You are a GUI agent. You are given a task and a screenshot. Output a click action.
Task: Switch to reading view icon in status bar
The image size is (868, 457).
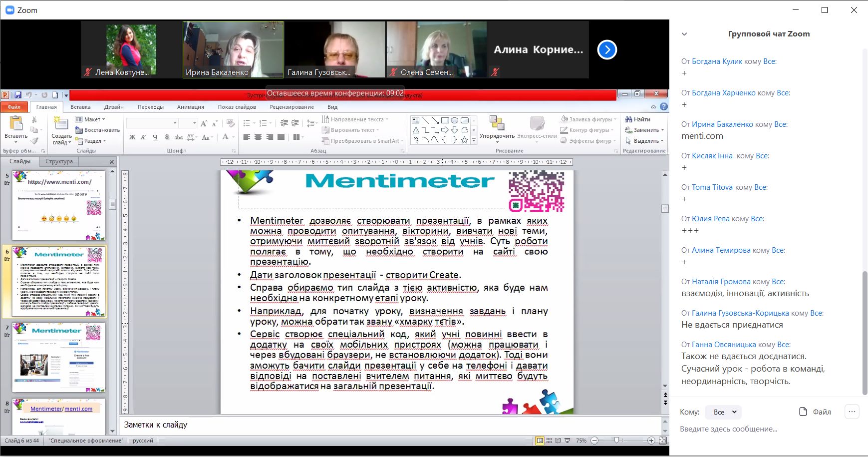tap(558, 441)
